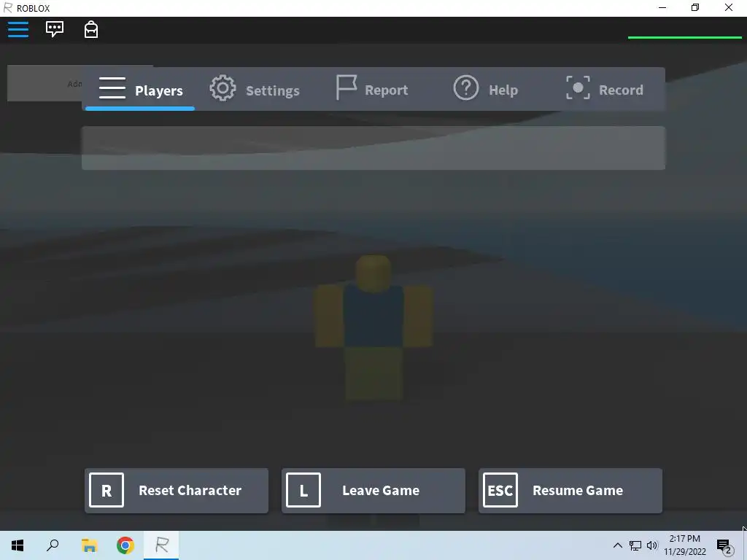
Task: Click the green health bar
Action: (684, 37)
